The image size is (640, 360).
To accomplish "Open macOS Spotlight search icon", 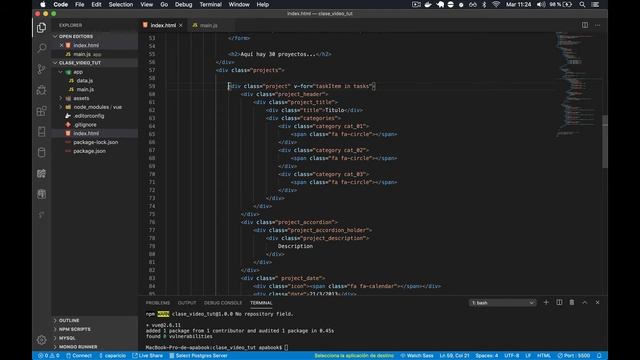I will click(x=582, y=4).
